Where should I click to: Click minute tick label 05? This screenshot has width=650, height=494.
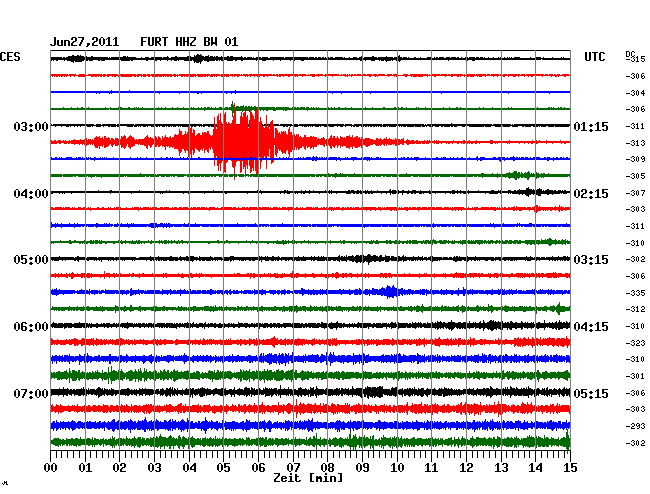(223, 467)
